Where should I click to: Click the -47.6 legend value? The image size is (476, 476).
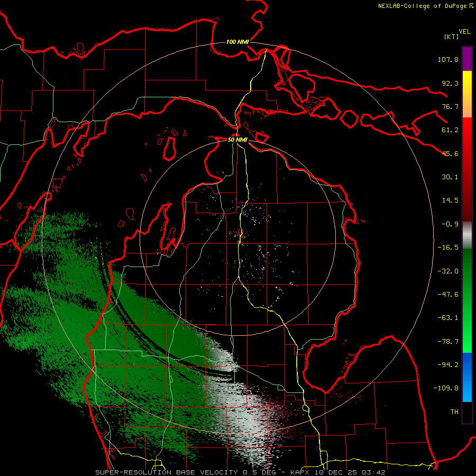click(x=448, y=295)
